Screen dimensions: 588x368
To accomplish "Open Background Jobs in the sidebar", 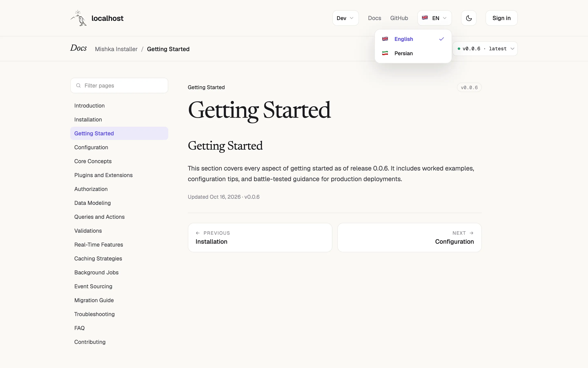I will pos(119,272).
